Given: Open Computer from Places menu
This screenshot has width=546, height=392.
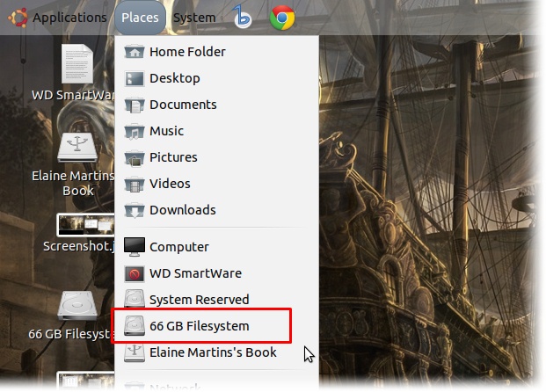Looking at the screenshot, I should [x=216, y=247].
